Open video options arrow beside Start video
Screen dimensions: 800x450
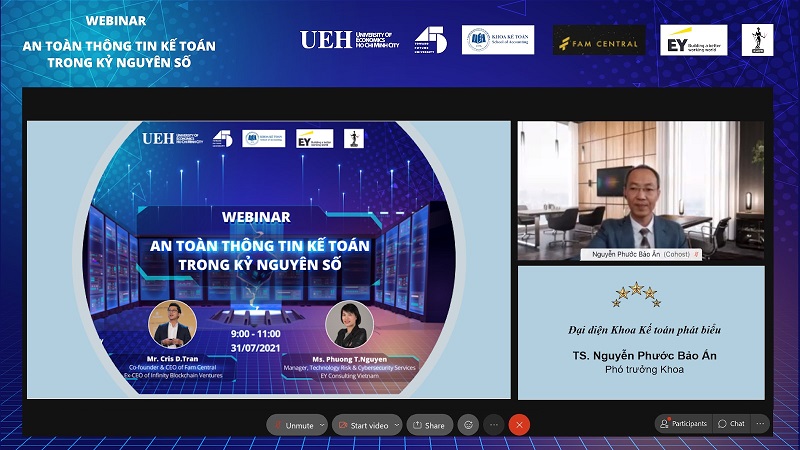(x=397, y=425)
